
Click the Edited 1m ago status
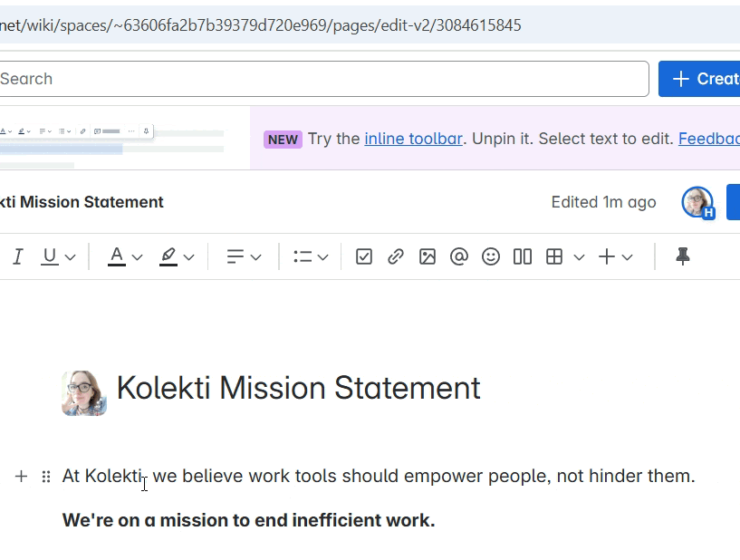point(603,202)
